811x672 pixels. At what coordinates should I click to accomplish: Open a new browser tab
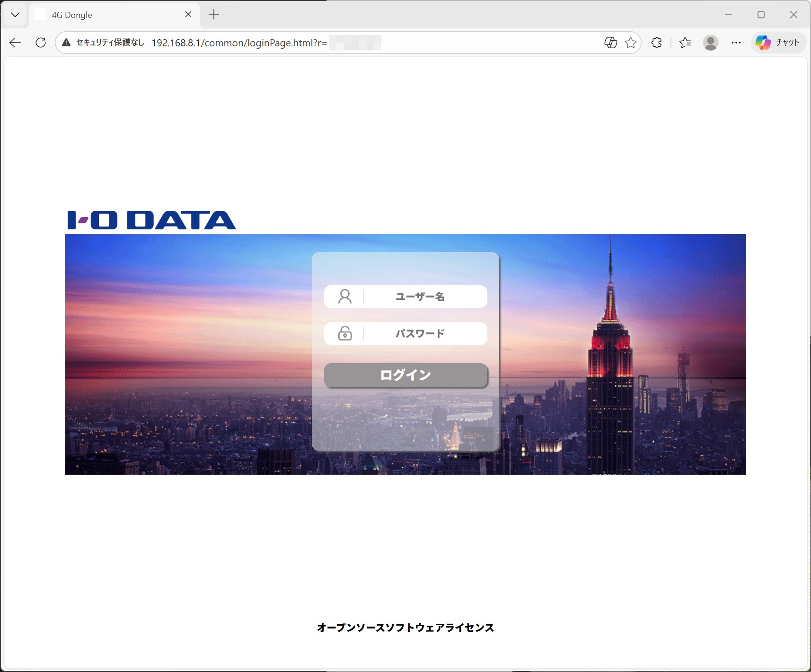pos(214,14)
